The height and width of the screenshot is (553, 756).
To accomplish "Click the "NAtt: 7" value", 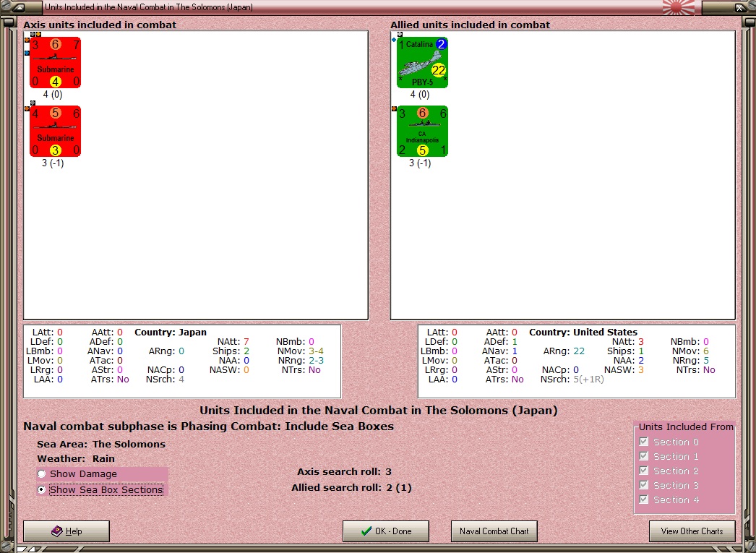I will pos(233,342).
